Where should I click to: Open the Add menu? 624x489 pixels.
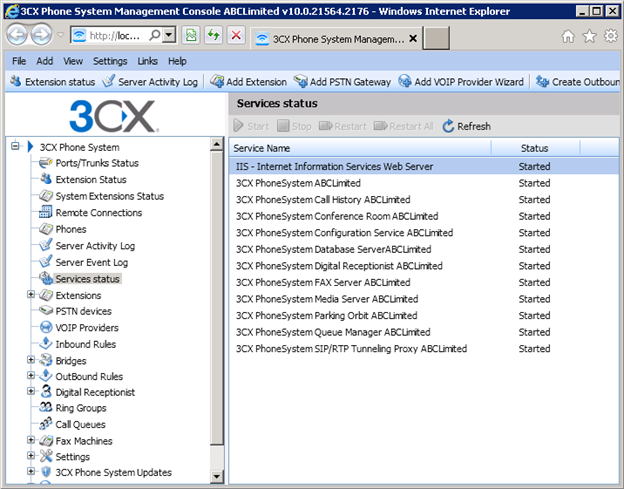click(x=44, y=61)
